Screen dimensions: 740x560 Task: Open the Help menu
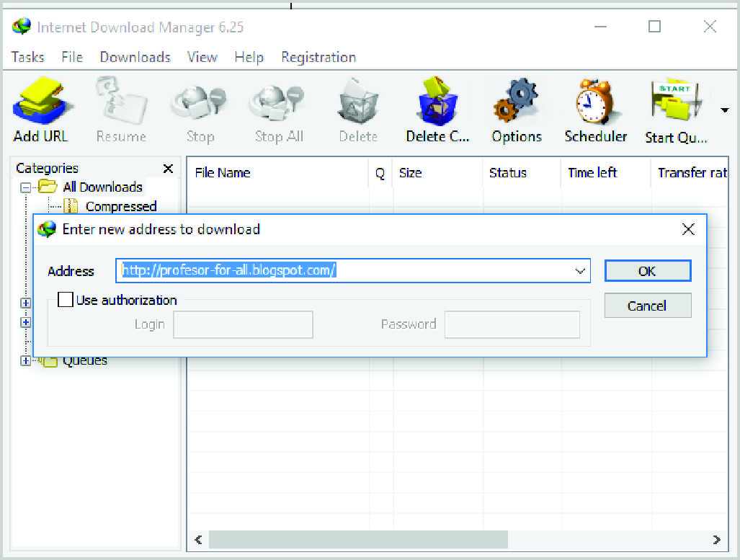(249, 57)
